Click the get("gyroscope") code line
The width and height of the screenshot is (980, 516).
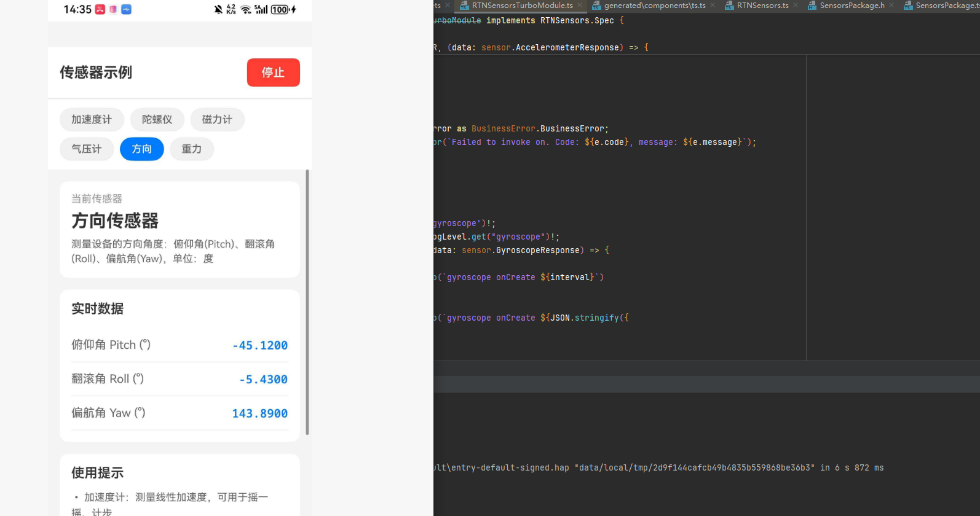pos(497,237)
